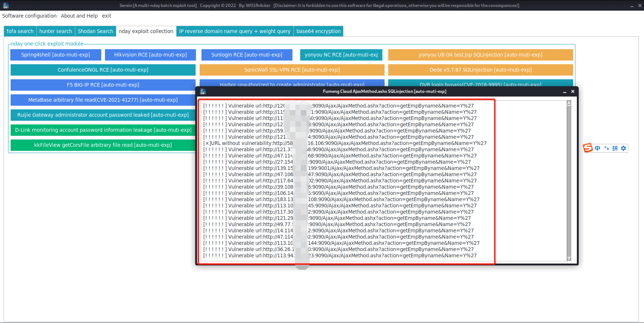Click the Sogou input method S icon
The image size is (644, 323).
(588, 148)
